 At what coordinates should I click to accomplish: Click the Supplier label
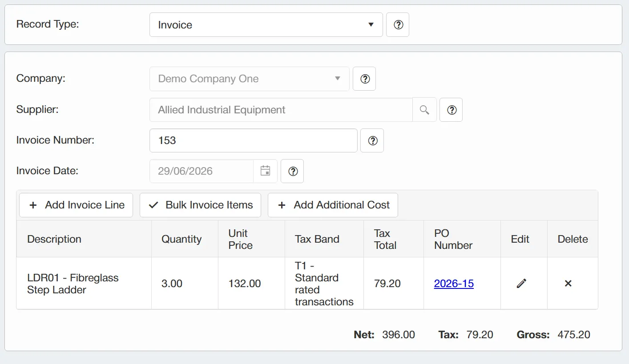coord(37,109)
